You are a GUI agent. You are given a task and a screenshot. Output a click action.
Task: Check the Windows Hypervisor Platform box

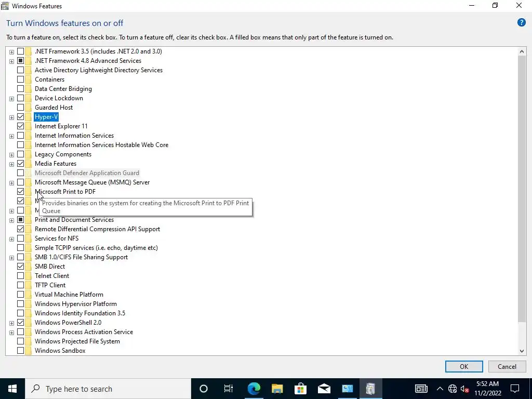pyautogui.click(x=20, y=303)
